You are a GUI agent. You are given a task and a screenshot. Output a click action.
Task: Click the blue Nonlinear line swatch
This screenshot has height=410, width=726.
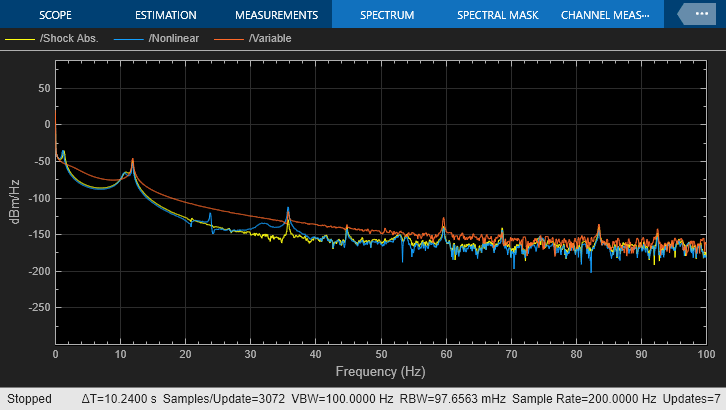[128, 39]
